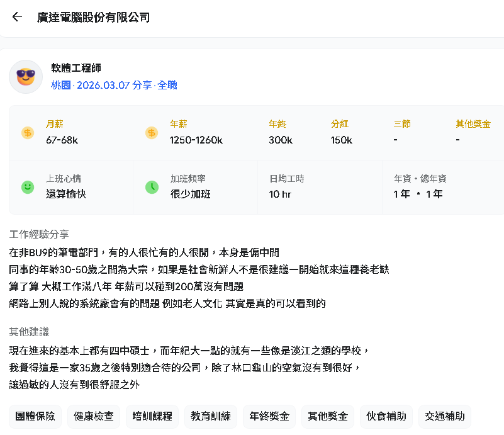Click the 日均工時 label
Viewport: 504px width, 435px height.
(x=287, y=178)
